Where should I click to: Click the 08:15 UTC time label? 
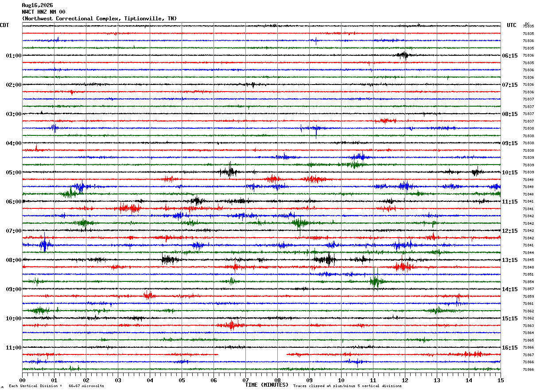tap(510, 114)
